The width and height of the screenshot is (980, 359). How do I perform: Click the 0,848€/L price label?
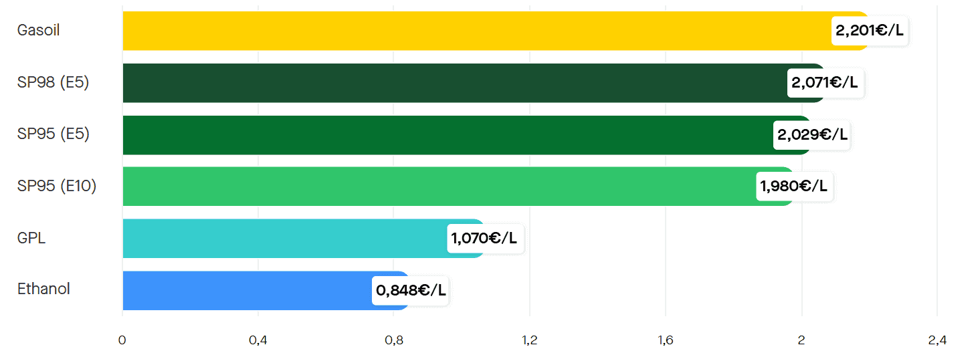tap(410, 291)
